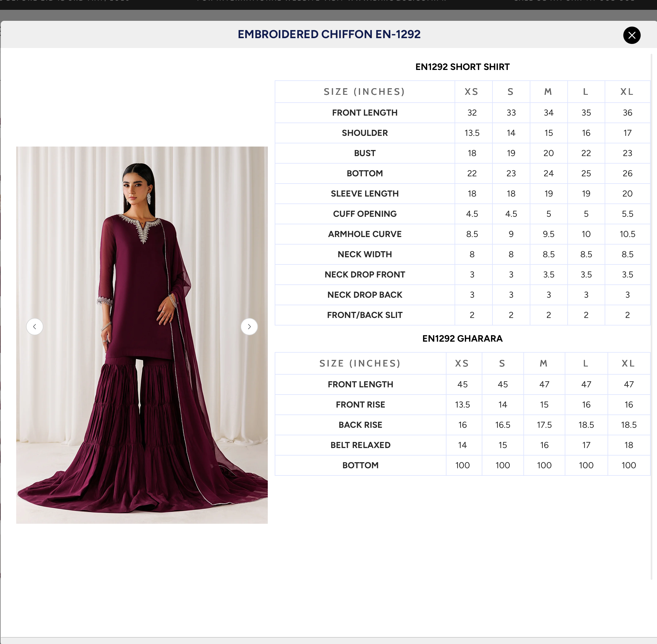Click the armhole curve XL value 10.5
This screenshot has height=644, width=657.
627,234
